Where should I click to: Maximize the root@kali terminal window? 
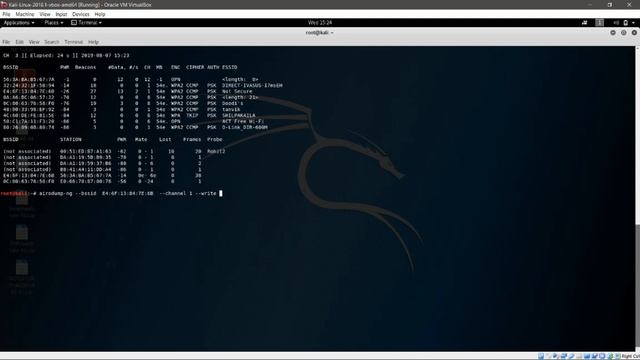[623, 33]
